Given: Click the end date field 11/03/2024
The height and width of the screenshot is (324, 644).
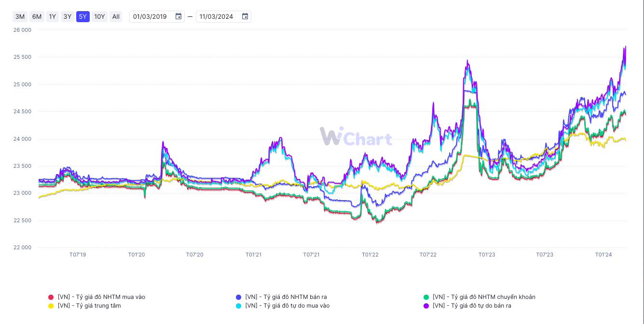Looking at the screenshot, I should [x=217, y=17].
